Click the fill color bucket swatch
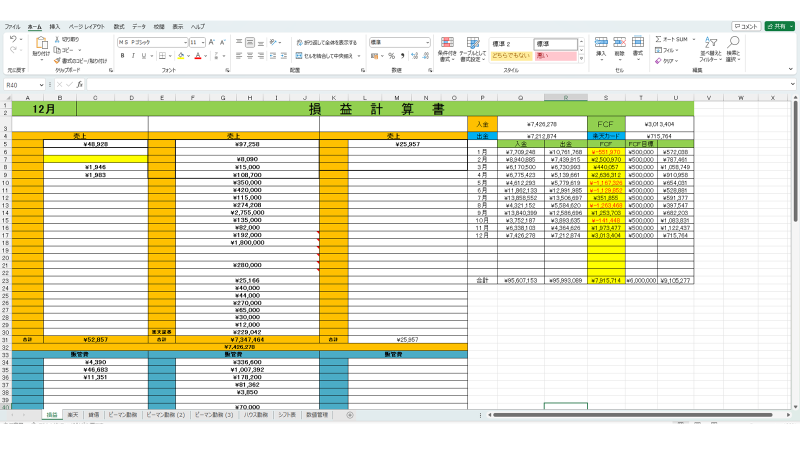This screenshot has height=450, width=800. [x=181, y=57]
